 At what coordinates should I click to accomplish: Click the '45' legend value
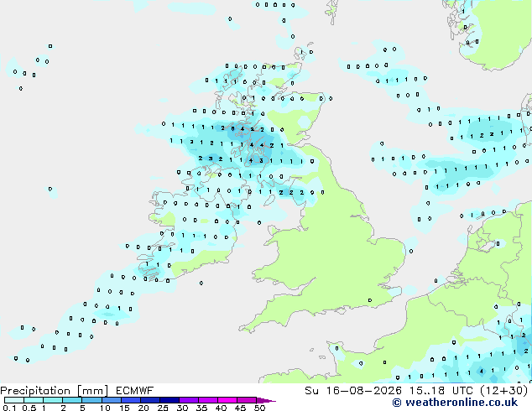pyautogui.click(x=240, y=408)
